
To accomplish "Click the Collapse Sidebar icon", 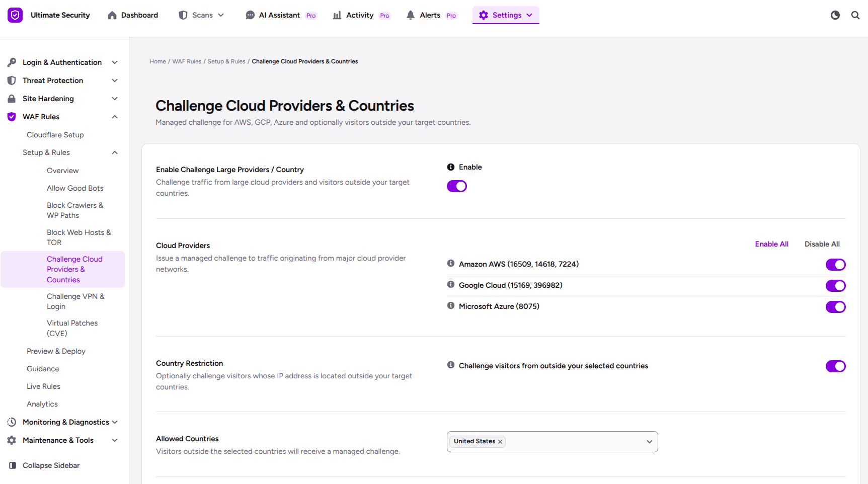I will (x=13, y=465).
